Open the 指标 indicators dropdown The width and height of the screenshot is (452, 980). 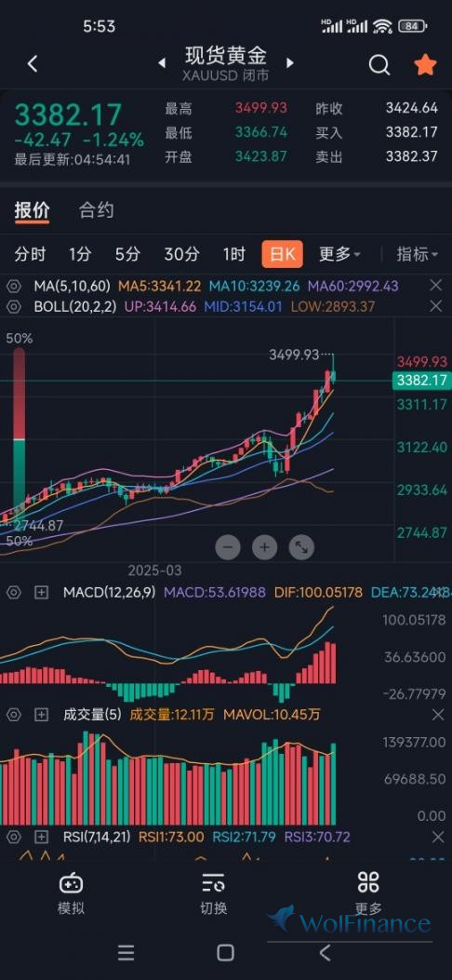click(x=418, y=254)
